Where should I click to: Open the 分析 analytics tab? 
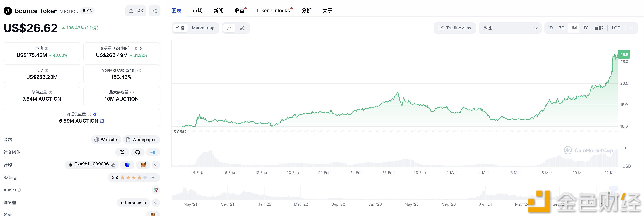tap(306, 11)
